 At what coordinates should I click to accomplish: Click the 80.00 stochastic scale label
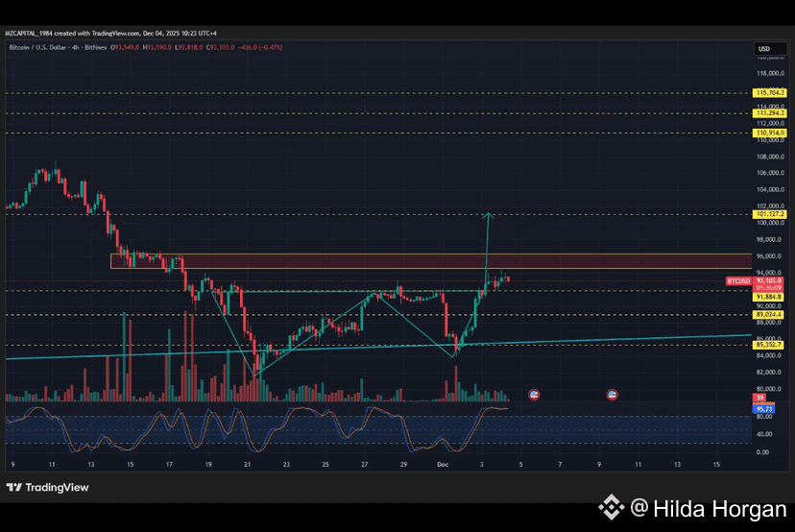coord(764,417)
